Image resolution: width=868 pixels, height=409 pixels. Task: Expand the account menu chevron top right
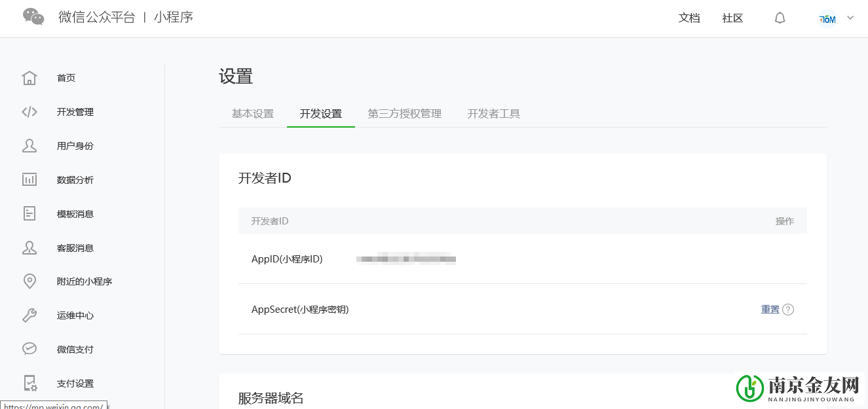(x=850, y=18)
